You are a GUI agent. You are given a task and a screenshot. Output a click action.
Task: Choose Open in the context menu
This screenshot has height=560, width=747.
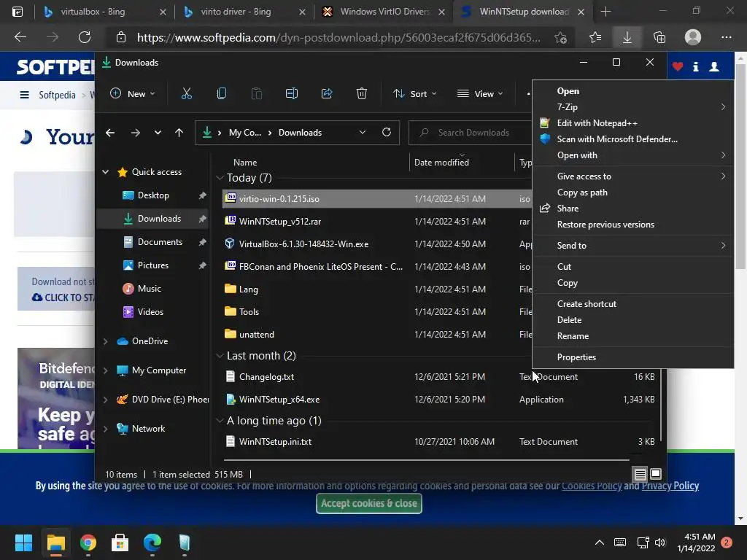(632, 91)
